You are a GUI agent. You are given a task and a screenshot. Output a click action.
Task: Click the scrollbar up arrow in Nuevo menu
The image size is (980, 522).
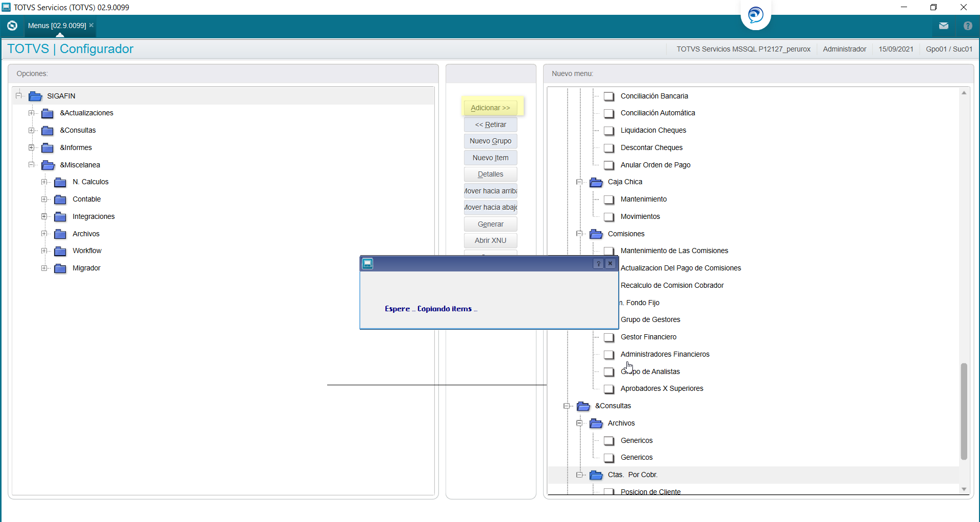pyautogui.click(x=964, y=93)
